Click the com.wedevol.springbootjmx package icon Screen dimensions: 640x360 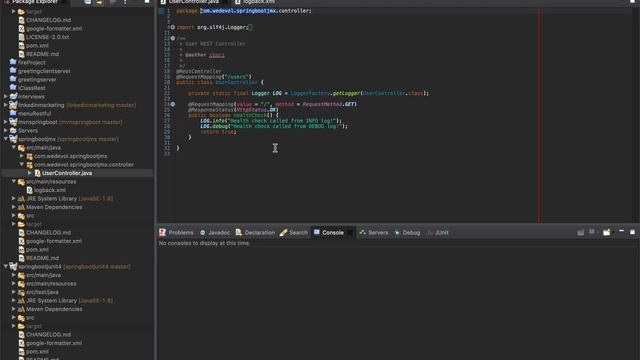(29, 156)
